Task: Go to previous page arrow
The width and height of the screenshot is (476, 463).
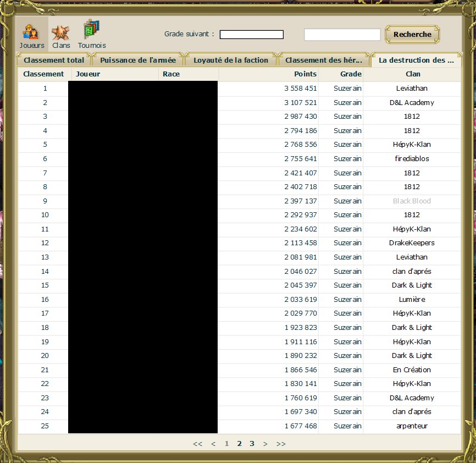Action: click(x=213, y=444)
